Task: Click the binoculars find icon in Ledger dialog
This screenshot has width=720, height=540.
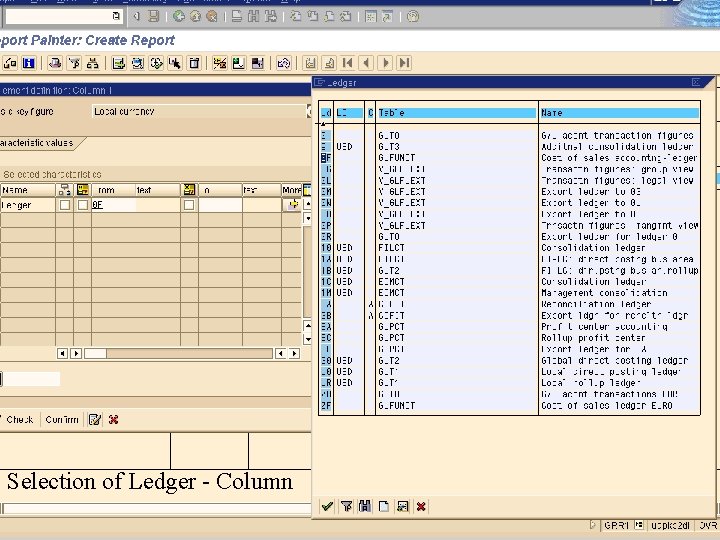Action: pyautogui.click(x=365, y=507)
